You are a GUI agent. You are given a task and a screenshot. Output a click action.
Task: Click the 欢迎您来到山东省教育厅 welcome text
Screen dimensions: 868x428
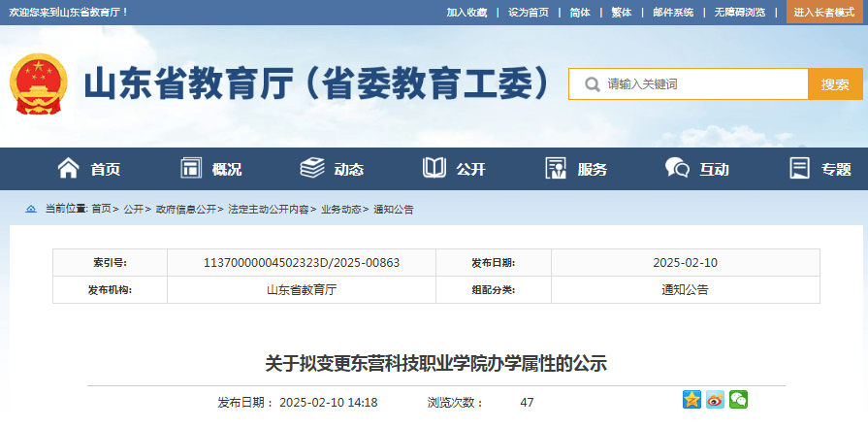(x=68, y=13)
